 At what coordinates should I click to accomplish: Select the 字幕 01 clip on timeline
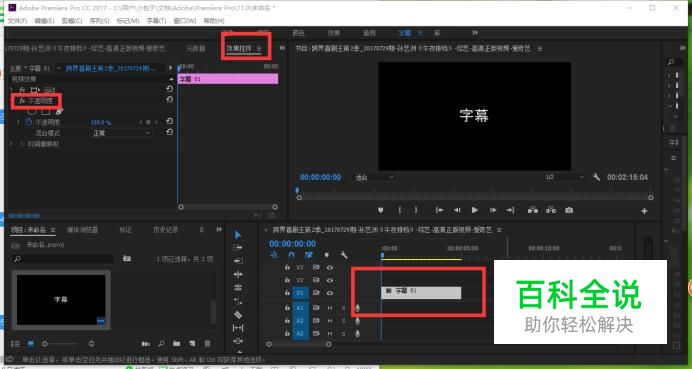421,293
